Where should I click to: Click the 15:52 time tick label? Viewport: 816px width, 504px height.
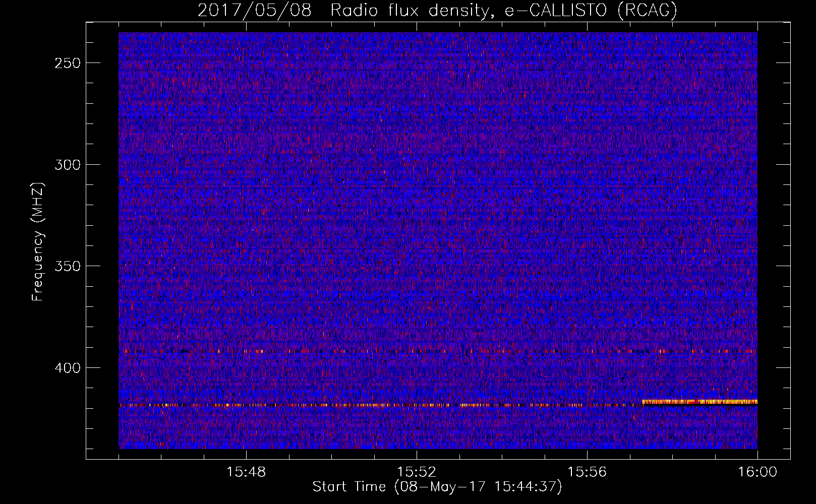[417, 472]
